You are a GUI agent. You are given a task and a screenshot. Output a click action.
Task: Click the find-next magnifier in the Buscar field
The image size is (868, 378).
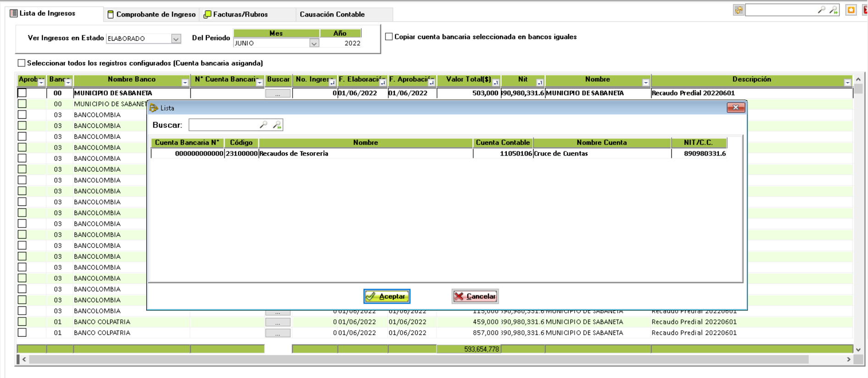(x=277, y=125)
